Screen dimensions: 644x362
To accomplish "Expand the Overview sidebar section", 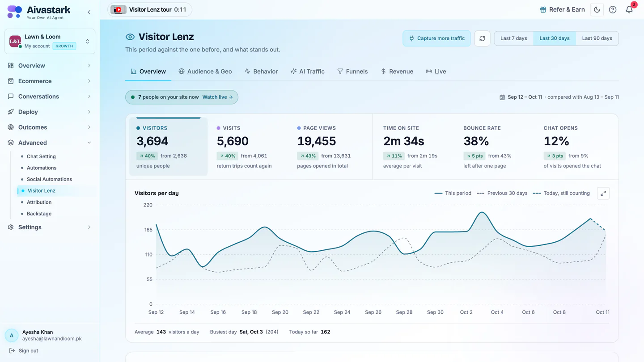I will 50,66.
